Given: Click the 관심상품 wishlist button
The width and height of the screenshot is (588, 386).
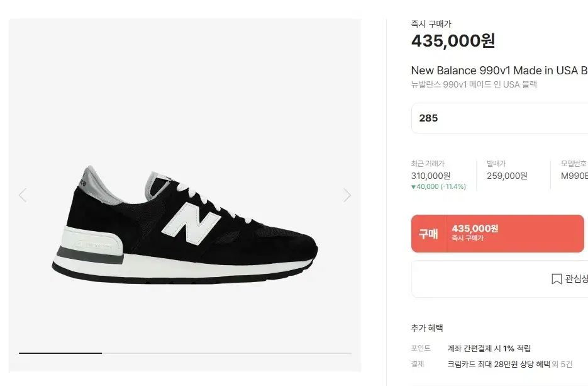Looking at the screenshot, I should click(x=499, y=279).
